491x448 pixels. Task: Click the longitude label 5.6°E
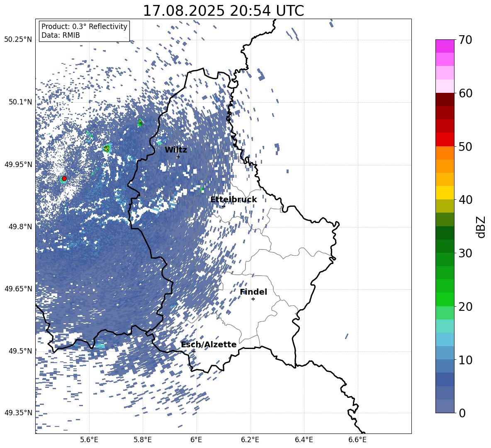(x=89, y=440)
